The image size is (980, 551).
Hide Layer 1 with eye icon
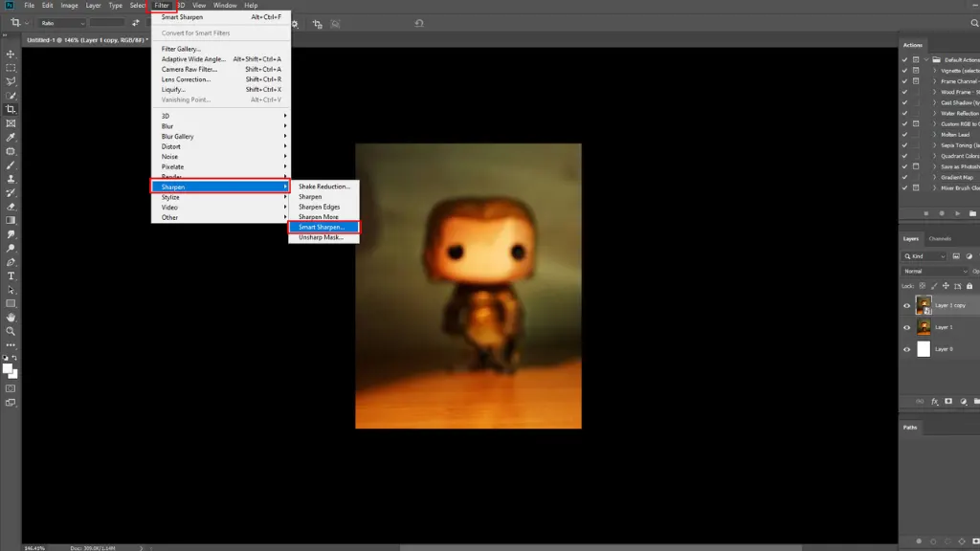point(907,327)
